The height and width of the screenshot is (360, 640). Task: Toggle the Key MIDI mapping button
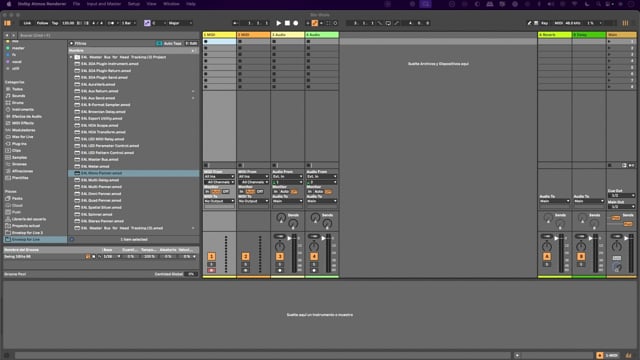[x=544, y=23]
